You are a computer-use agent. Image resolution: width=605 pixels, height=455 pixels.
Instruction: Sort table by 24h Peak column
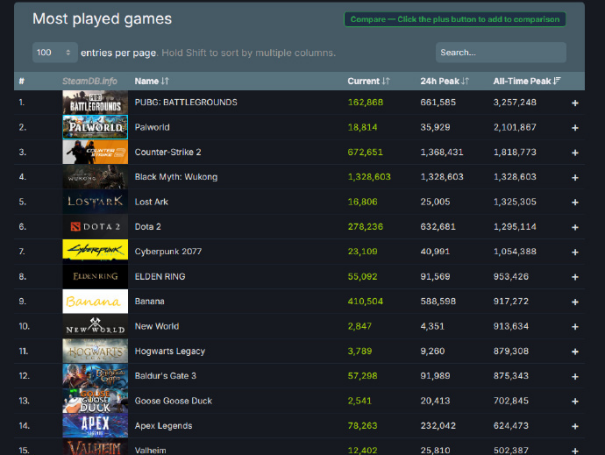pyautogui.click(x=444, y=81)
